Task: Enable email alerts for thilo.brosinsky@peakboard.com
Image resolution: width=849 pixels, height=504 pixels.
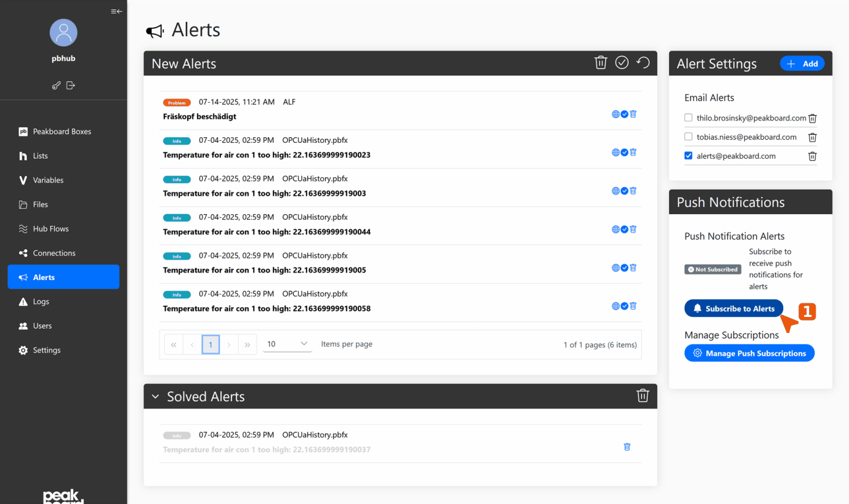Action: (688, 118)
